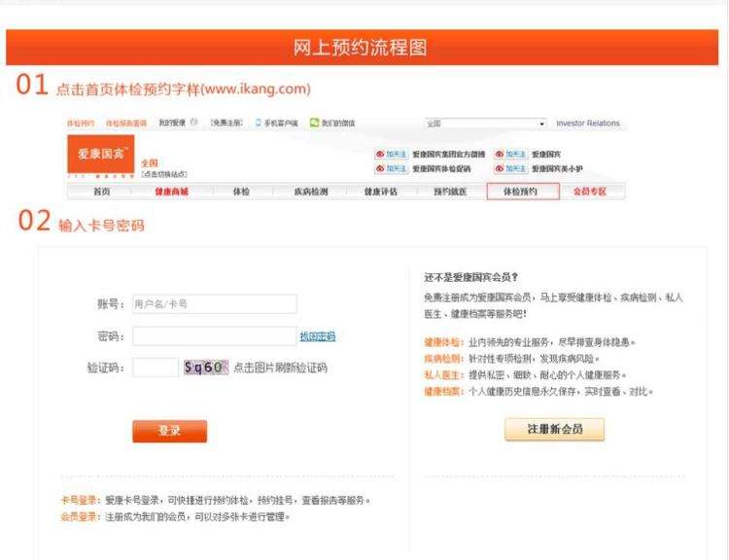This screenshot has height=560, width=729.
Task: Open the Investor Relations link
Action: tap(587, 123)
